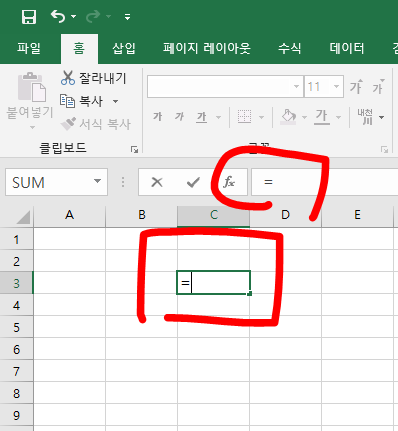Open the 페이지 레이아웃 tab
The height and width of the screenshot is (431, 398).
point(207,48)
